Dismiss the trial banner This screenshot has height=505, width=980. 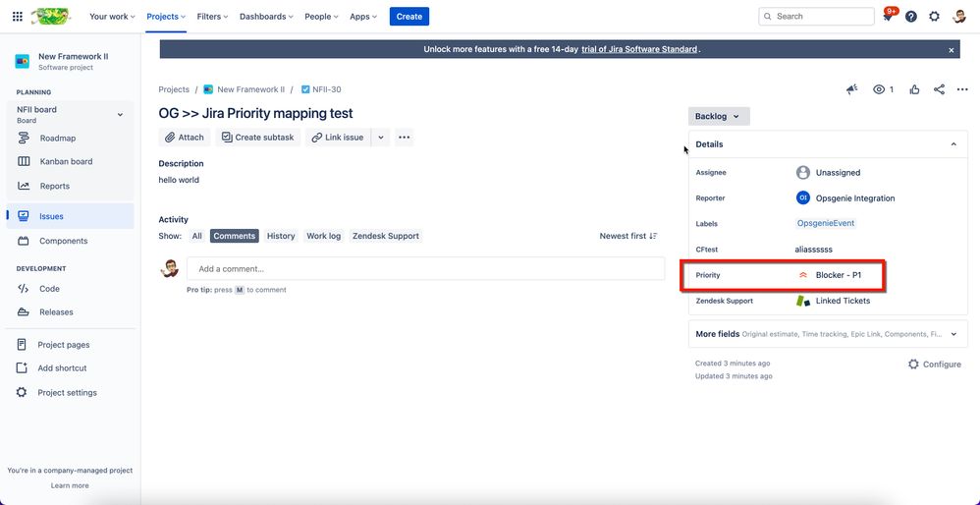point(952,49)
